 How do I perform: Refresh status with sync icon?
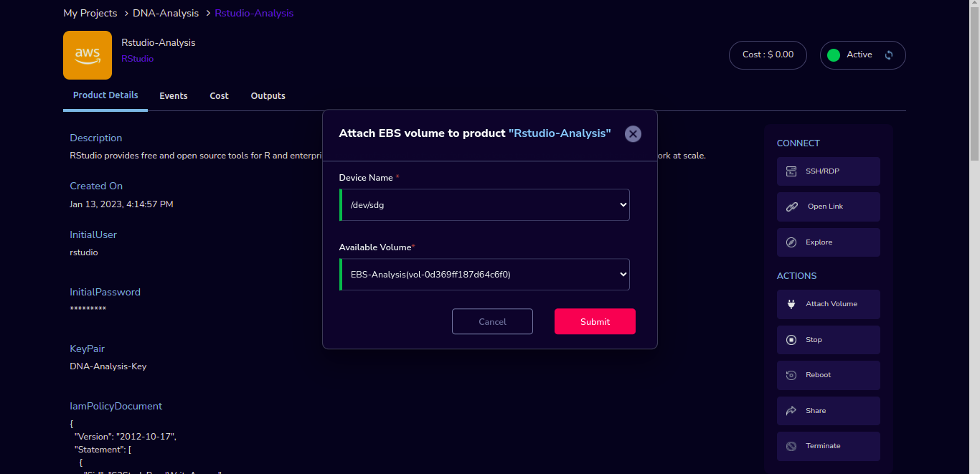pos(889,55)
